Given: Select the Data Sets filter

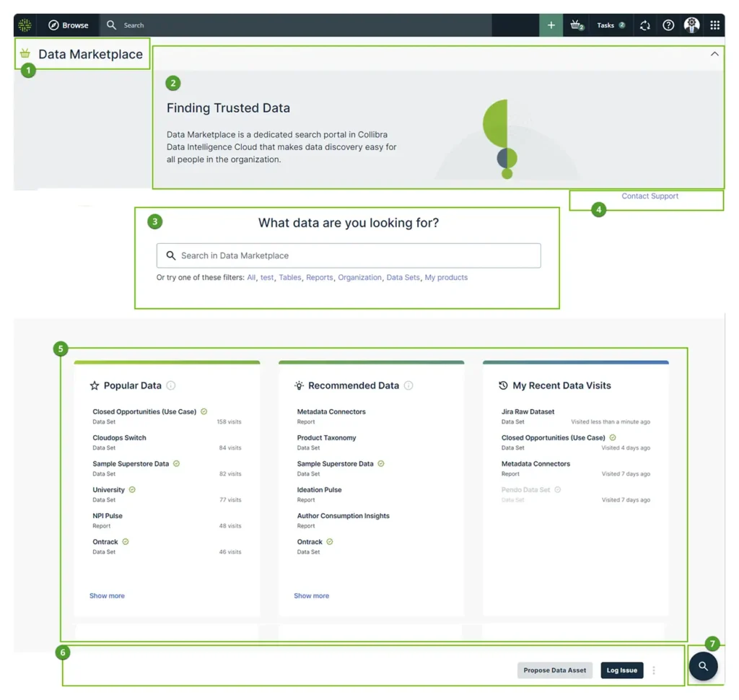Looking at the screenshot, I should [403, 278].
